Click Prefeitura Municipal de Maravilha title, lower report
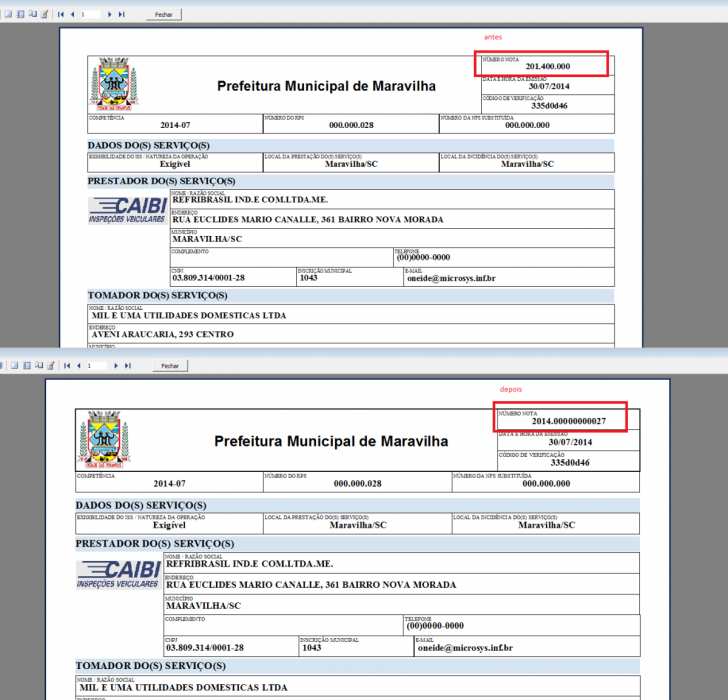 (x=331, y=441)
